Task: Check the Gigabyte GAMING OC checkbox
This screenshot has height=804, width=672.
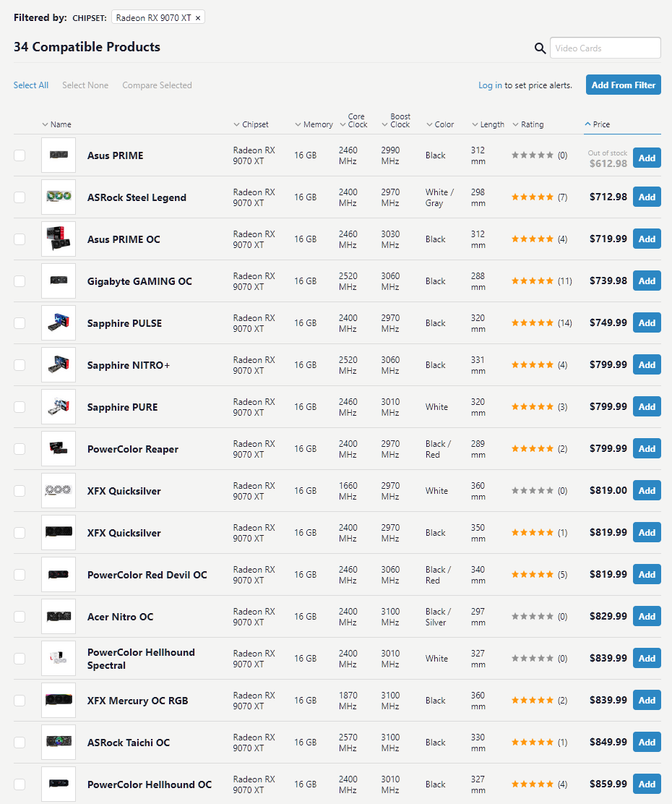Action: pyautogui.click(x=20, y=281)
